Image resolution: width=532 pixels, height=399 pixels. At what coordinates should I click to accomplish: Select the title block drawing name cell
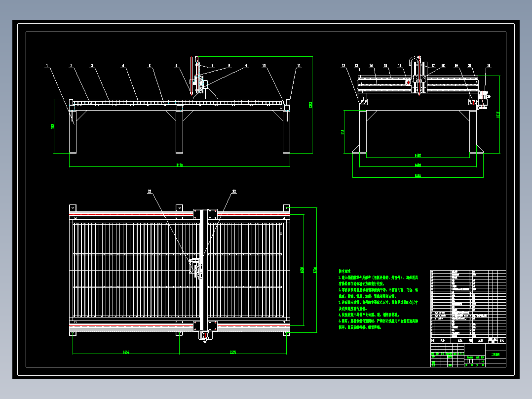(495, 354)
